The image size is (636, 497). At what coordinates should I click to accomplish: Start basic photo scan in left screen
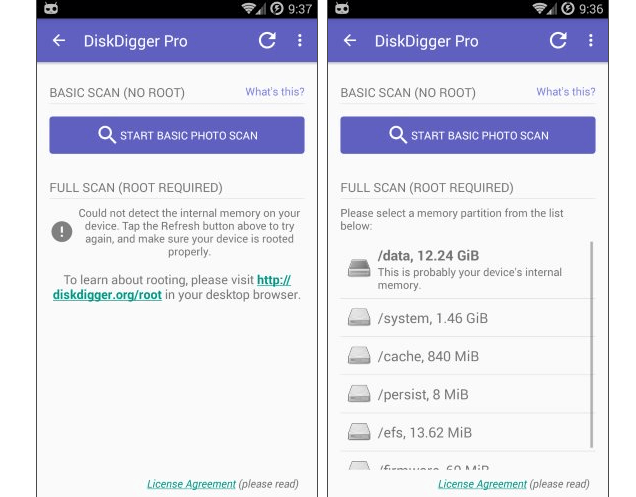click(x=177, y=135)
